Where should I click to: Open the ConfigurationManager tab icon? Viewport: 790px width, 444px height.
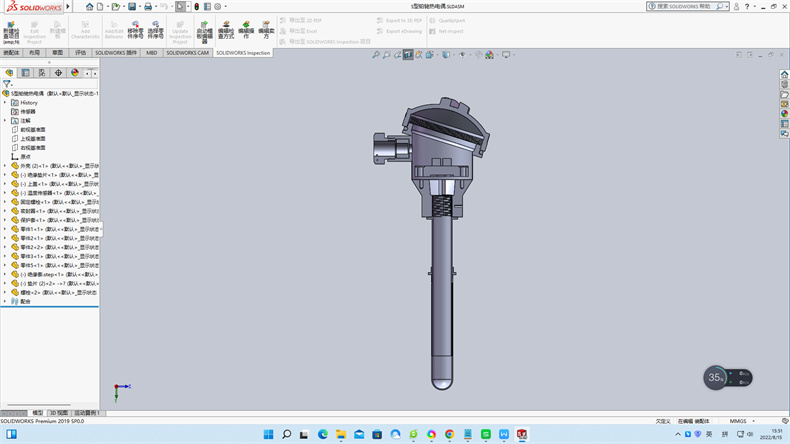42,73
